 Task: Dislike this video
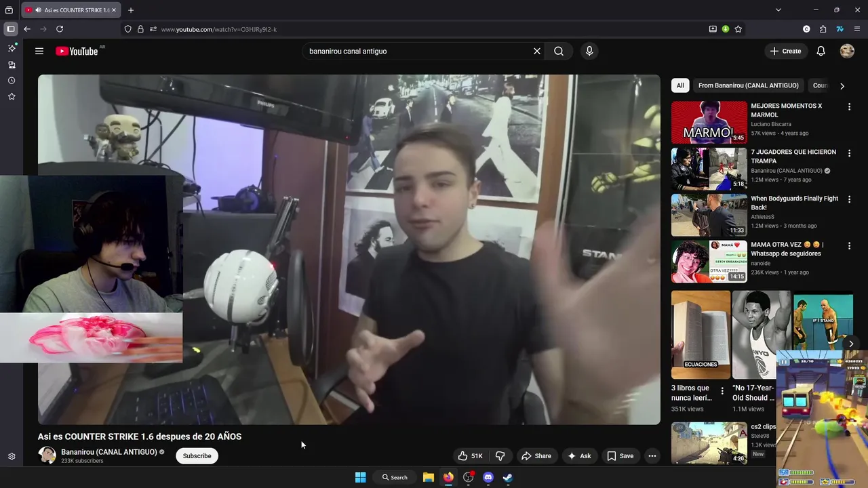500,456
